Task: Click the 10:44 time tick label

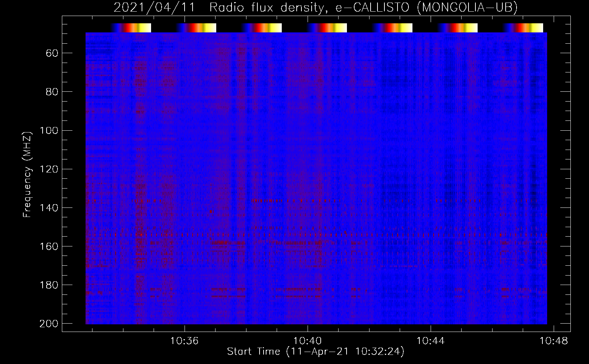Action: tap(431, 341)
